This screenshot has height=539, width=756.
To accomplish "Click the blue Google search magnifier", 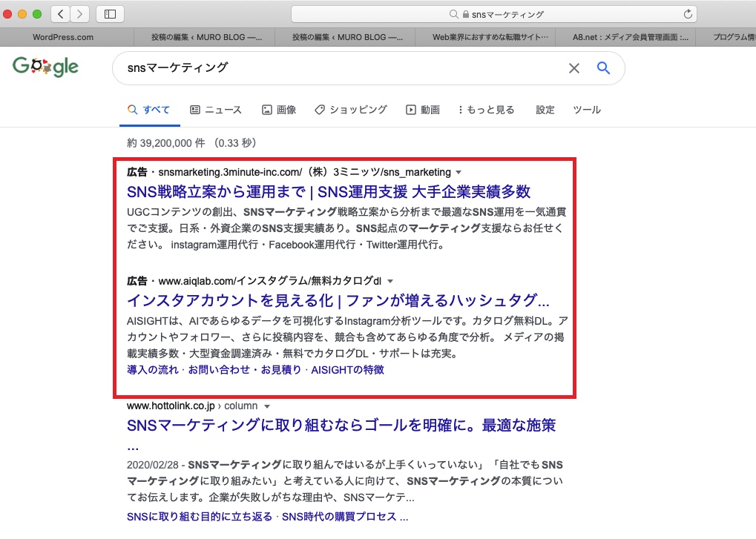I will (603, 68).
